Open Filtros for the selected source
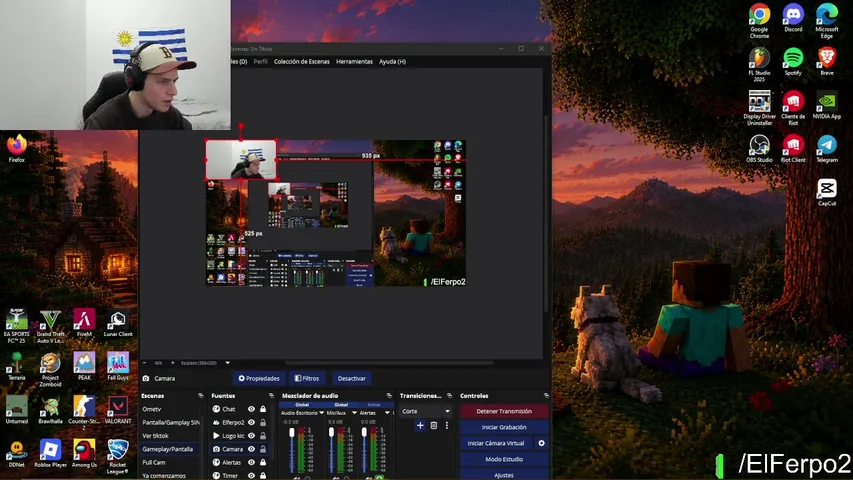Viewport: 853px width, 480px height. pyautogui.click(x=307, y=378)
